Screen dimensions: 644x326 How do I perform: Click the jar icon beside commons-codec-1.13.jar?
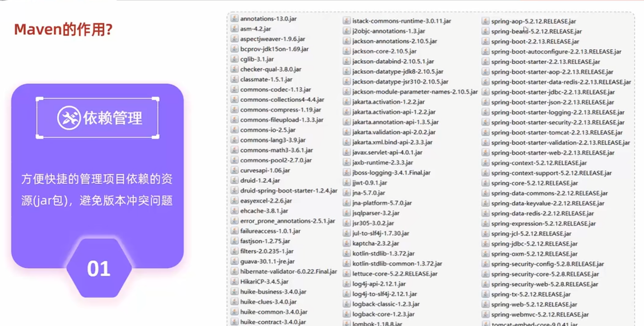[x=235, y=89]
